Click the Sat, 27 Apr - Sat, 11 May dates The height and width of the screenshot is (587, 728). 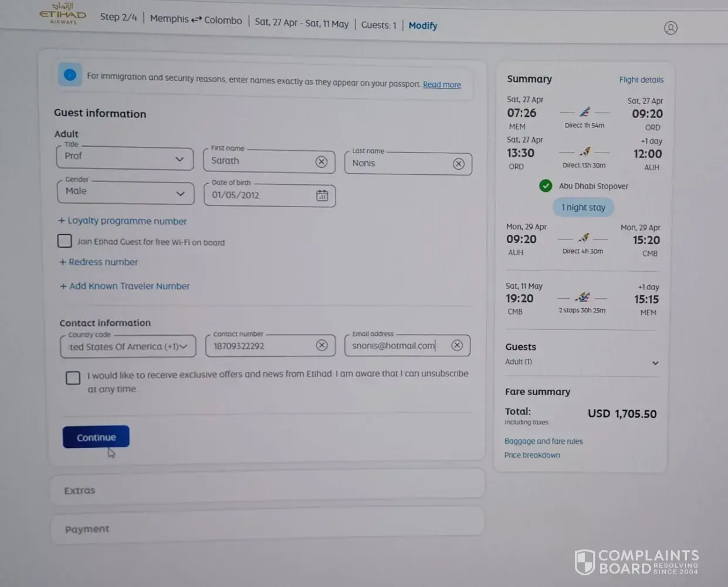[x=302, y=23]
